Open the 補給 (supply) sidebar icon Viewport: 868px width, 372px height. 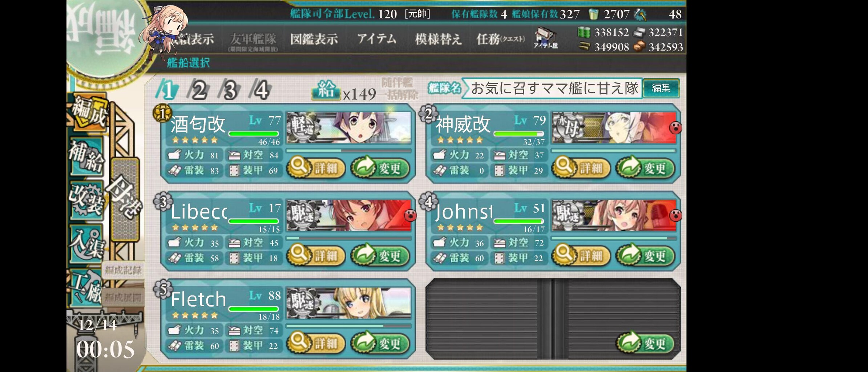click(86, 157)
